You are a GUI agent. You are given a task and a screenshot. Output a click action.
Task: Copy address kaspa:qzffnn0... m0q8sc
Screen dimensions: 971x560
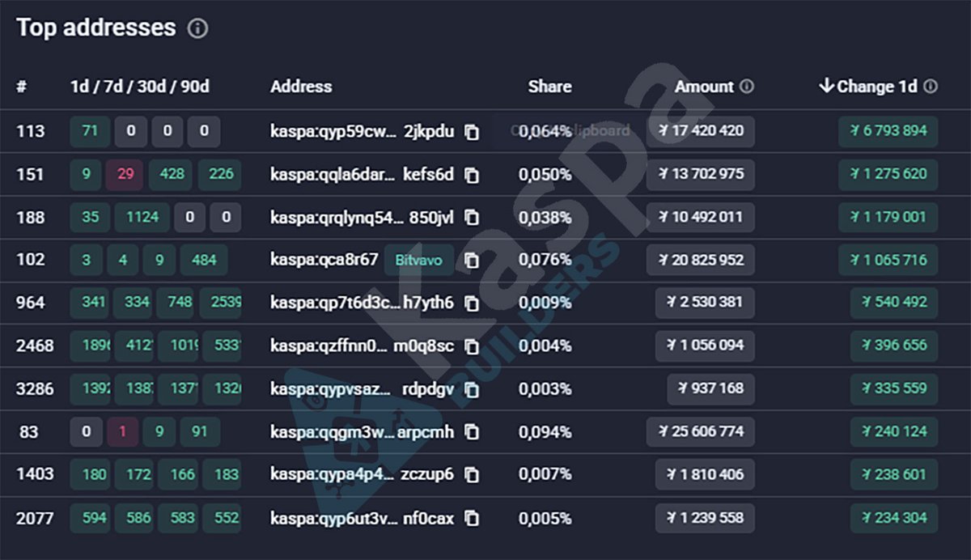tap(472, 346)
